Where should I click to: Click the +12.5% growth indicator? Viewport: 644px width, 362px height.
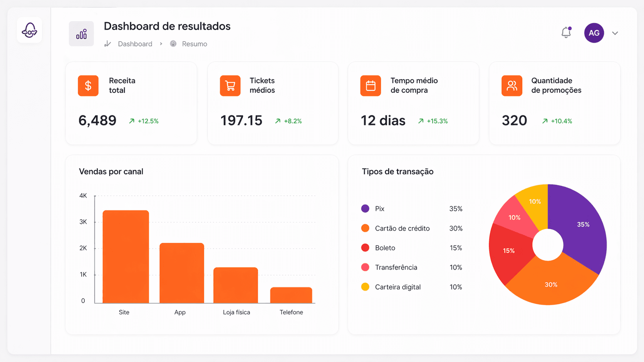click(144, 120)
